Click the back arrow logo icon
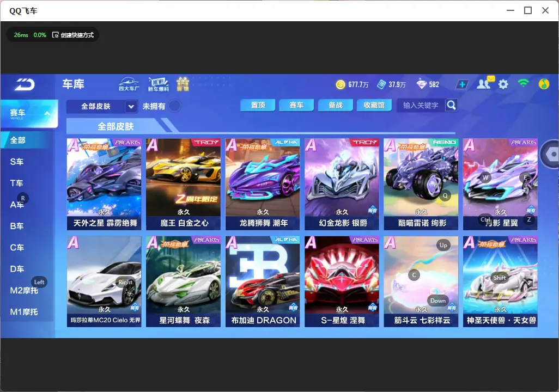This screenshot has width=559, height=392. click(25, 84)
